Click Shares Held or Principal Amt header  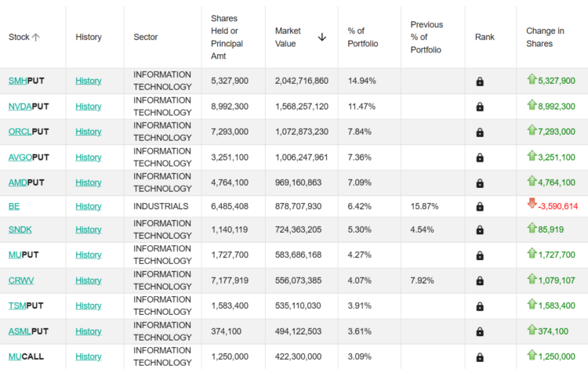pyautogui.click(x=227, y=37)
